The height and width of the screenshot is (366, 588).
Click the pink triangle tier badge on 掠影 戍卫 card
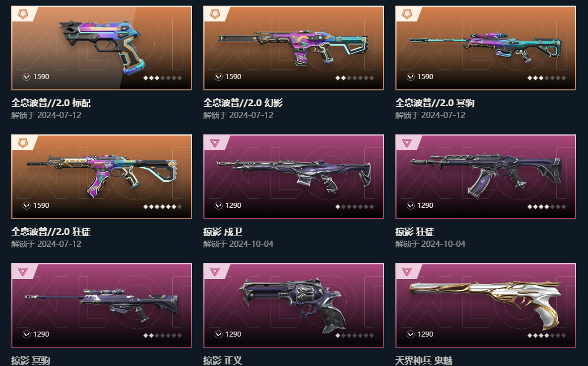(x=215, y=143)
